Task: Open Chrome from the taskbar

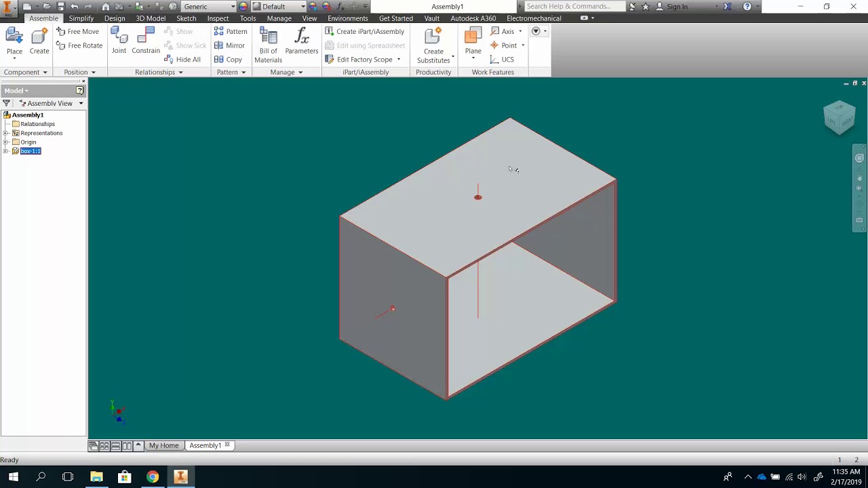Action: pos(152,476)
